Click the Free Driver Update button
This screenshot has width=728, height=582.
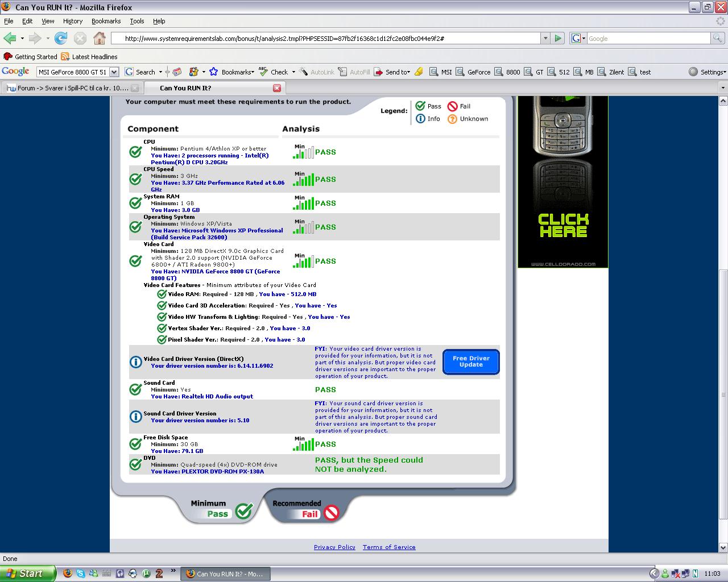point(471,361)
